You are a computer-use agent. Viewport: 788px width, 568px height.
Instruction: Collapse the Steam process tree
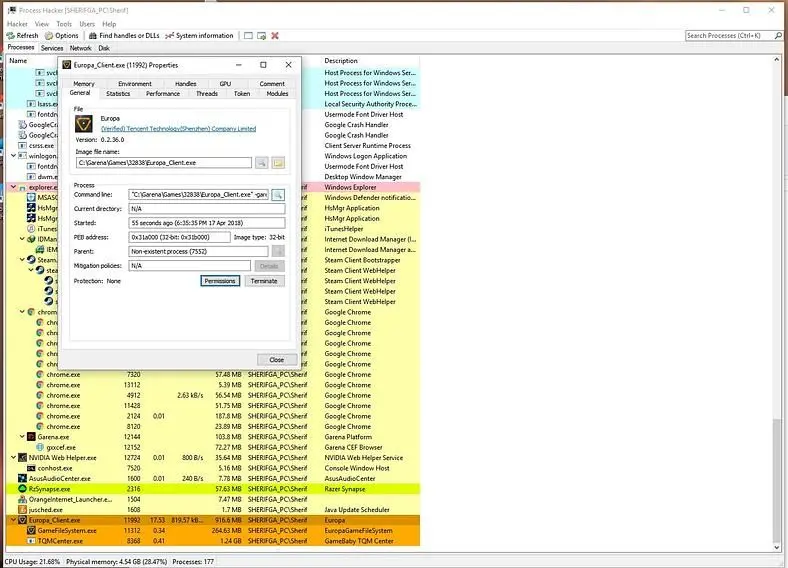click(22, 260)
